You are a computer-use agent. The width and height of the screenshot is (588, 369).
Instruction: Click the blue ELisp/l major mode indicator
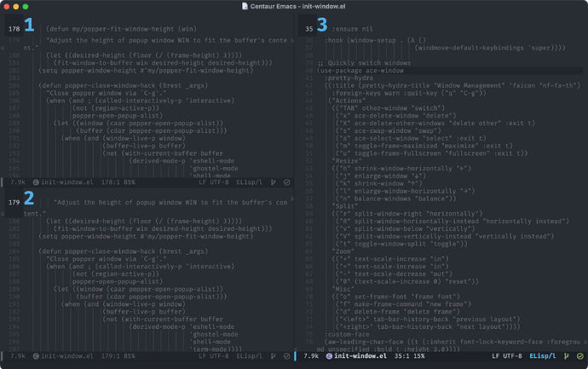point(543,356)
